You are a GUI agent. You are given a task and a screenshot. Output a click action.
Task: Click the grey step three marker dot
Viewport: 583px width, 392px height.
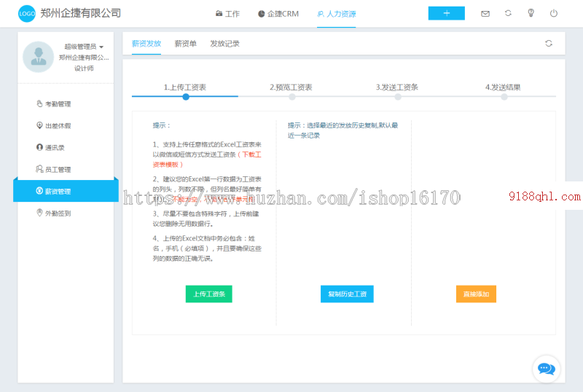coord(398,97)
